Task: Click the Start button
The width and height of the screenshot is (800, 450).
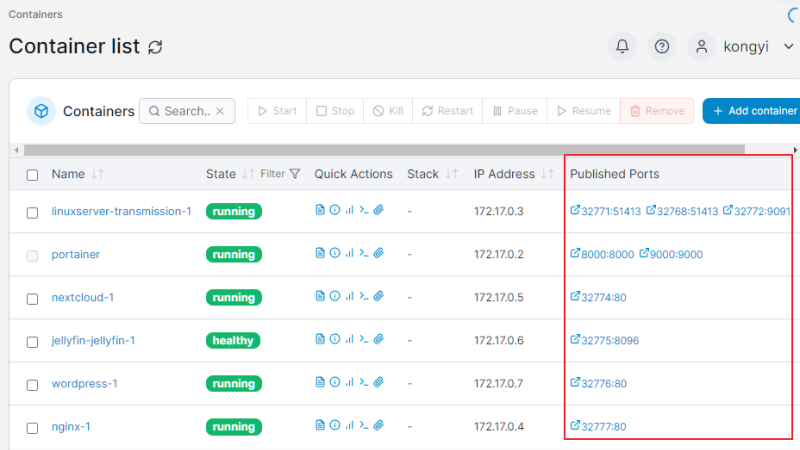Action: pyautogui.click(x=277, y=111)
